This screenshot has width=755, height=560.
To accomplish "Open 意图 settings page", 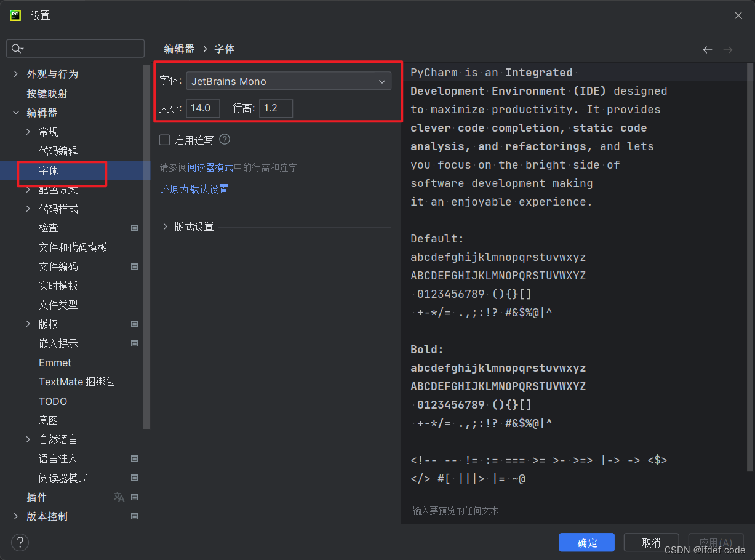I will tap(49, 420).
